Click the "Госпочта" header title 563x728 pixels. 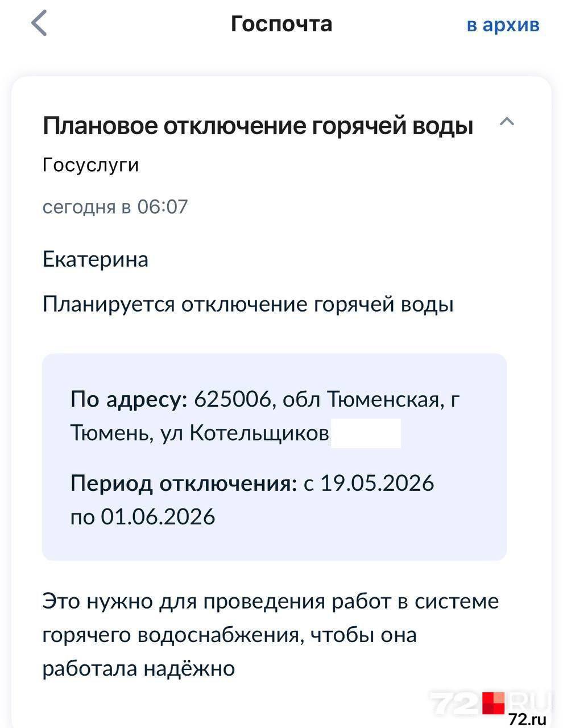tap(281, 24)
